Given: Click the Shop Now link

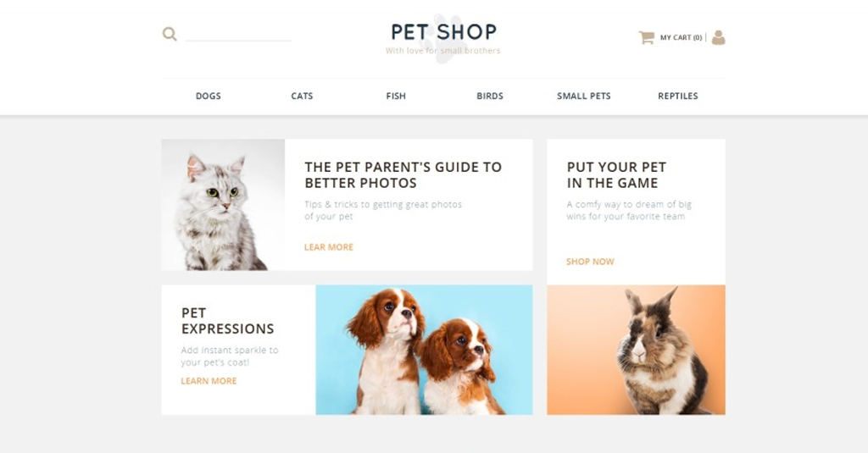Looking at the screenshot, I should (590, 262).
